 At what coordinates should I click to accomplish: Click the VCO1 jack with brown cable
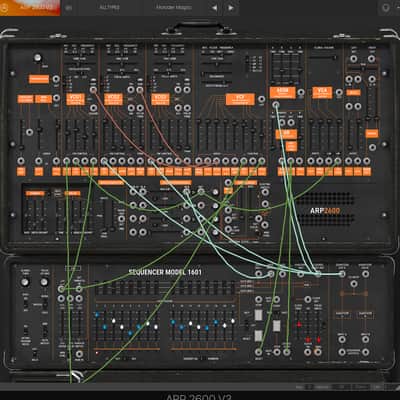click(93, 89)
